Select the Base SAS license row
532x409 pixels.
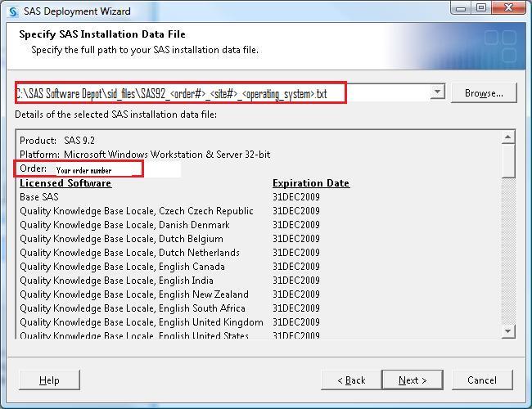point(39,197)
